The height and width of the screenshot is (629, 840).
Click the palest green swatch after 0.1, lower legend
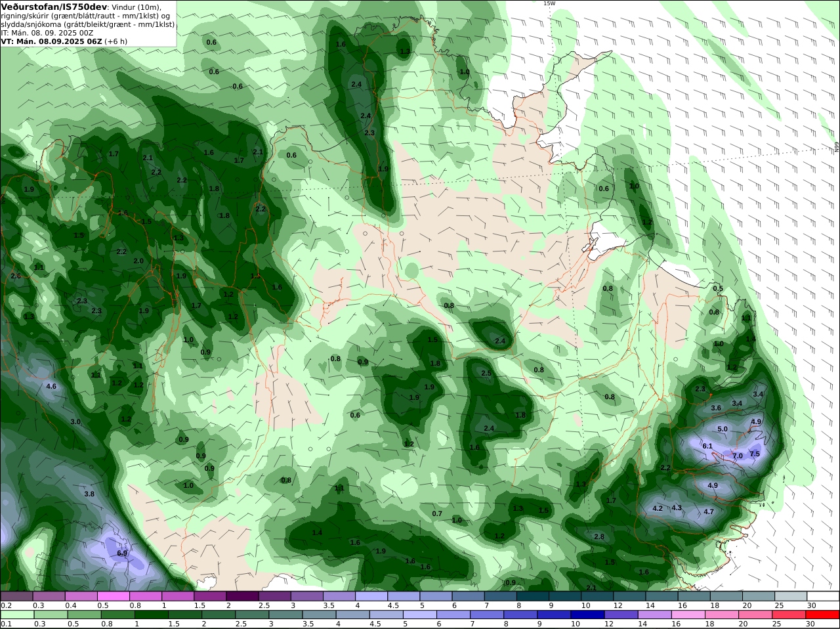16,615
